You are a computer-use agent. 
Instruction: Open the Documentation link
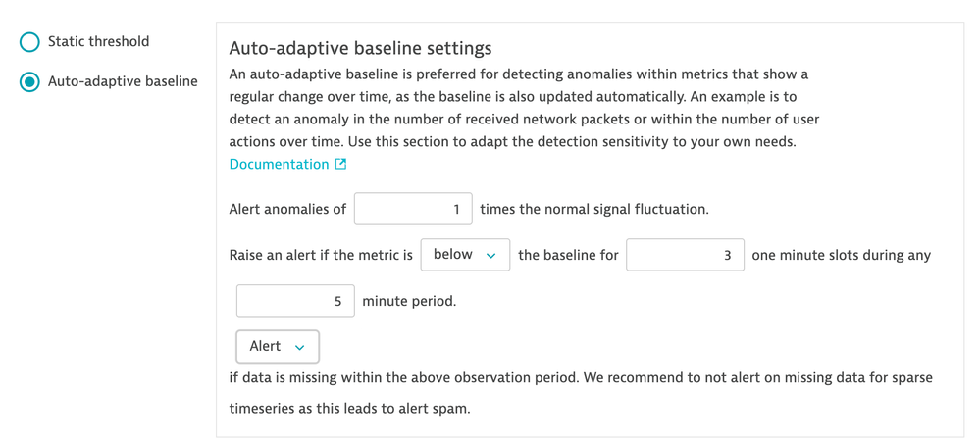click(279, 164)
